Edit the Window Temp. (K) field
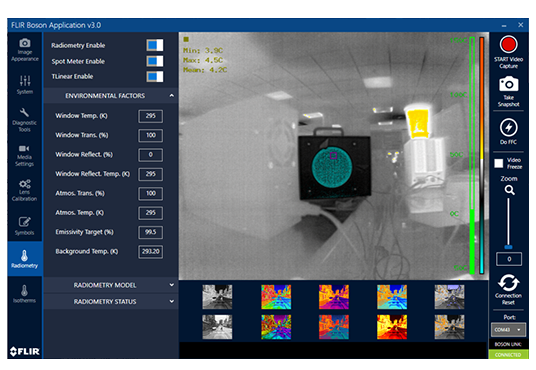This screenshot has width=536, height=370. point(150,116)
